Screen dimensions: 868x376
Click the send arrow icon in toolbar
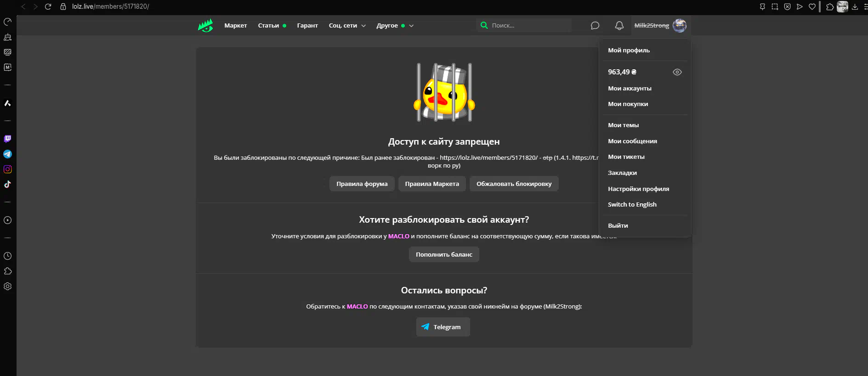pyautogui.click(x=800, y=7)
